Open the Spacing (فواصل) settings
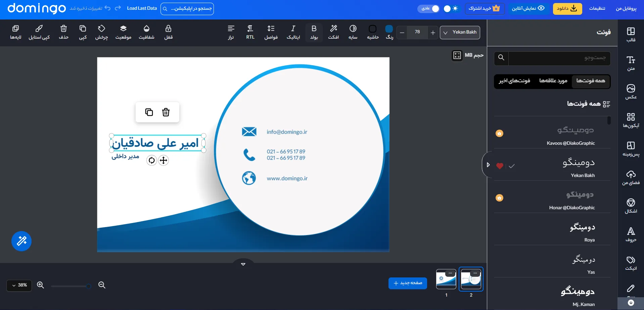 point(271,32)
